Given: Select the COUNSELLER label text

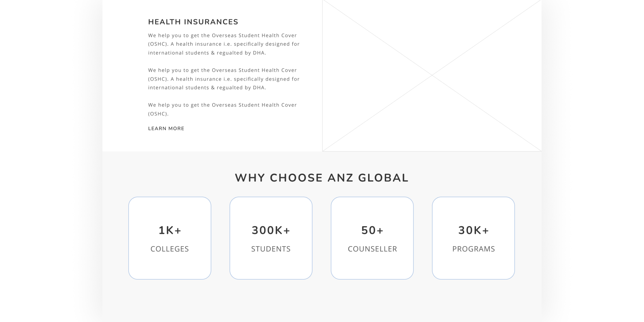Looking at the screenshot, I should pos(372,249).
